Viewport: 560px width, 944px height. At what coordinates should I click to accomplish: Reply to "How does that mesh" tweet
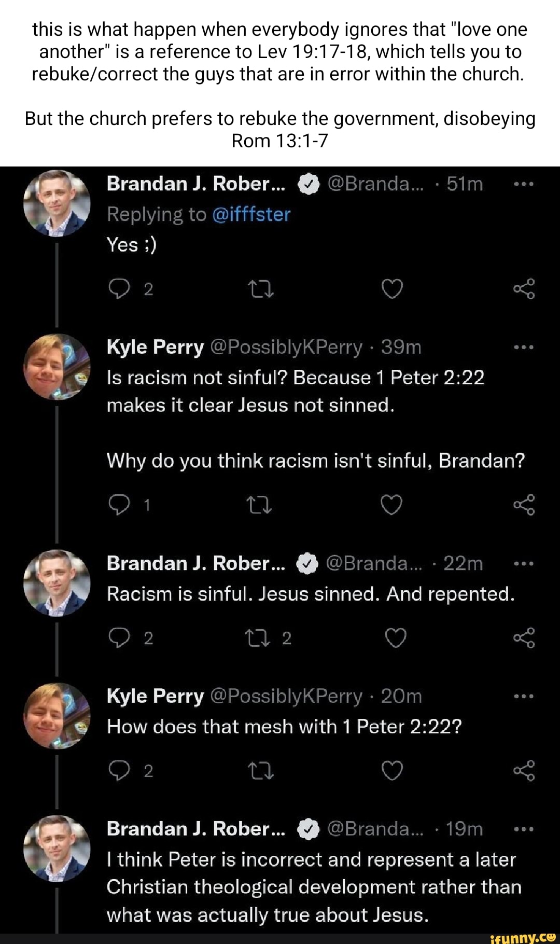tap(119, 771)
